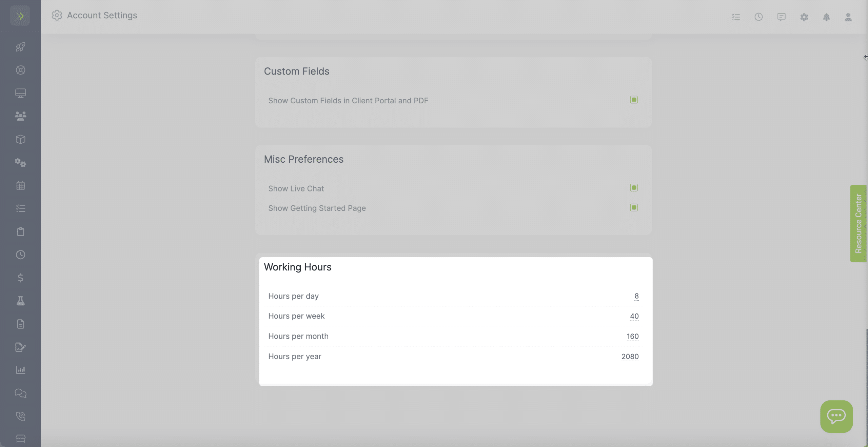
Task: Click the Account Settings gear icon in header
Action: 57,15
